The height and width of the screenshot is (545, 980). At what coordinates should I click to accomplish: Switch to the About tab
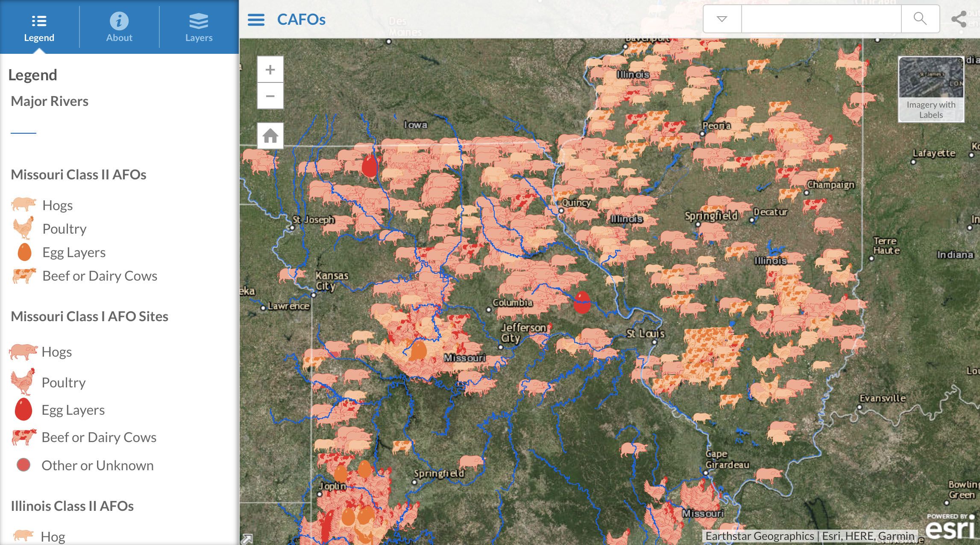pyautogui.click(x=119, y=26)
